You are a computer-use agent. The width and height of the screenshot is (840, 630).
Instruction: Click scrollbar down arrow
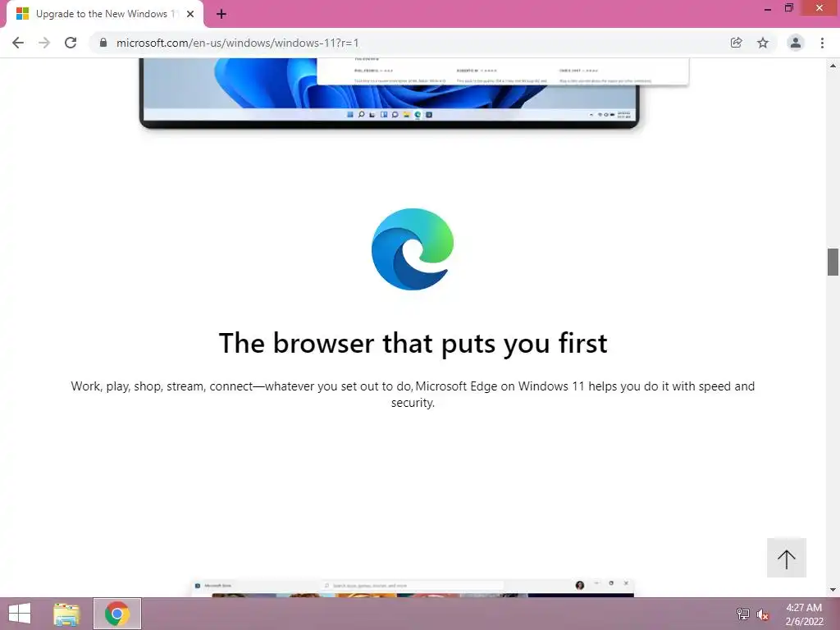(833, 590)
